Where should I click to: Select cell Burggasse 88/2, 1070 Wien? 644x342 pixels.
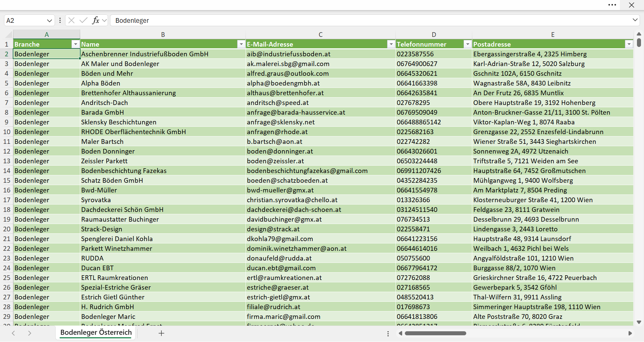pos(552,268)
